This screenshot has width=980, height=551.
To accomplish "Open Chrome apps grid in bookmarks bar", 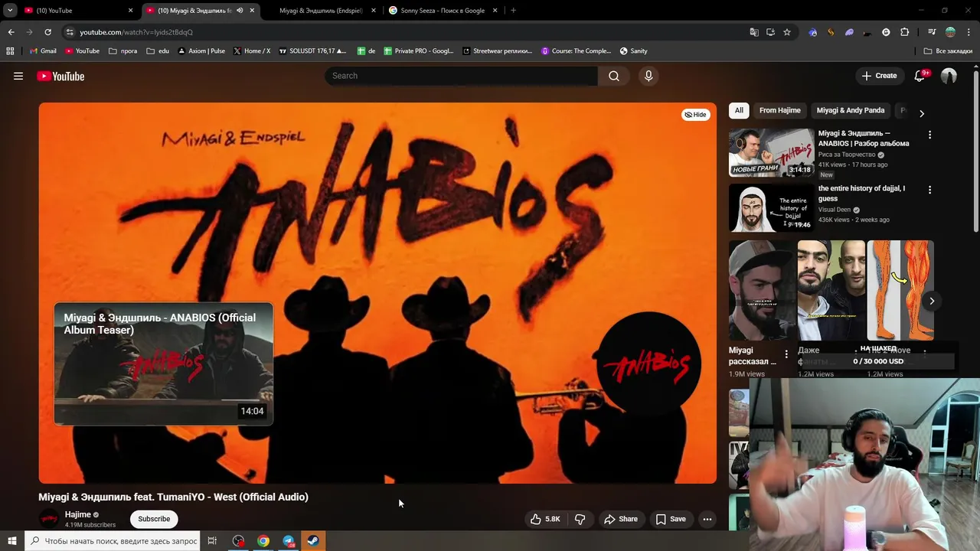I will tap(10, 51).
